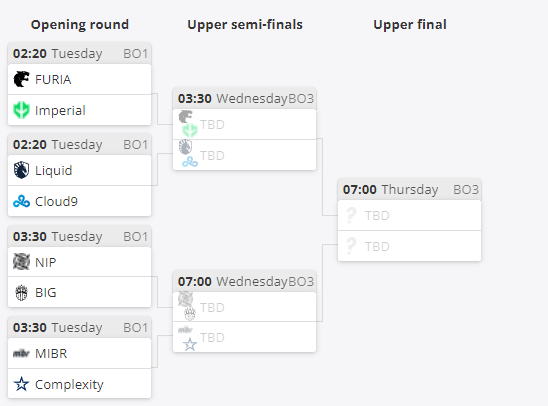Click the Complexity star logo
Image resolution: width=548 pixels, height=406 pixels.
21,384
